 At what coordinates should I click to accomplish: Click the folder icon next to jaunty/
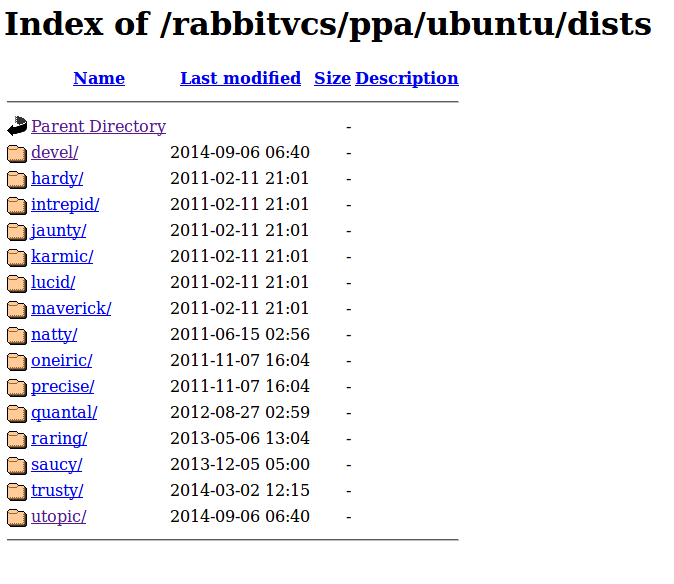point(17,231)
